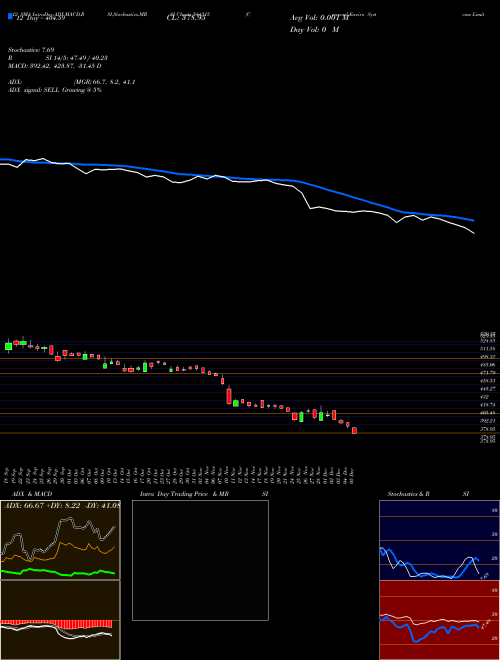
Task: Click the thick blue SMA line on chart
Action: [328, 189]
